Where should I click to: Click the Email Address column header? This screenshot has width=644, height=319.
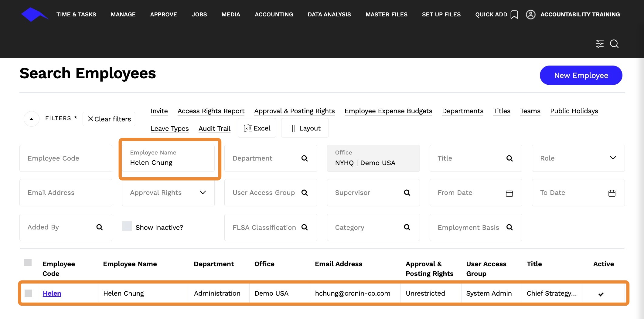click(339, 264)
